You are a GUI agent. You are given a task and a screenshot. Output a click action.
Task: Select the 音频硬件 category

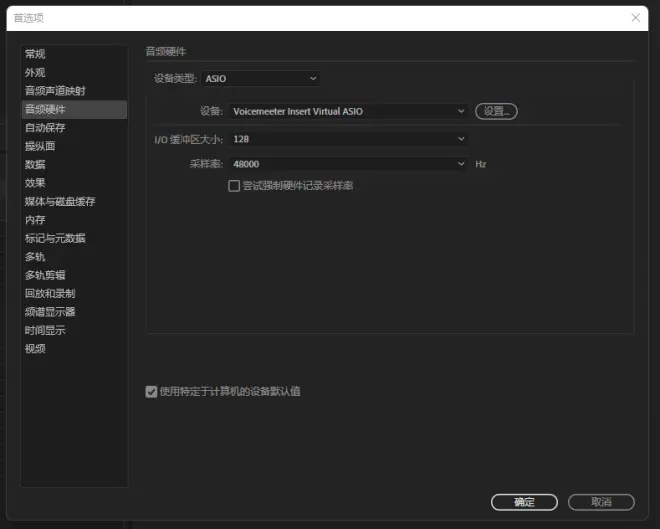pyautogui.click(x=75, y=109)
